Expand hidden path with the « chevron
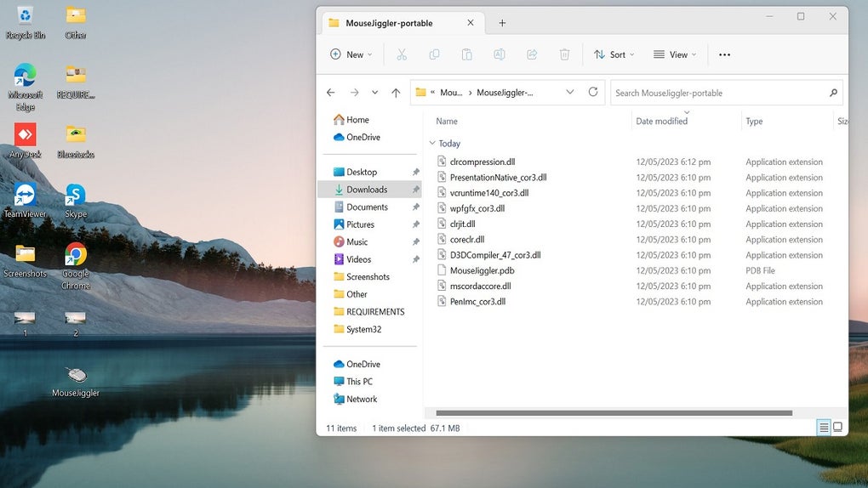The height and width of the screenshot is (488, 868). tap(432, 93)
